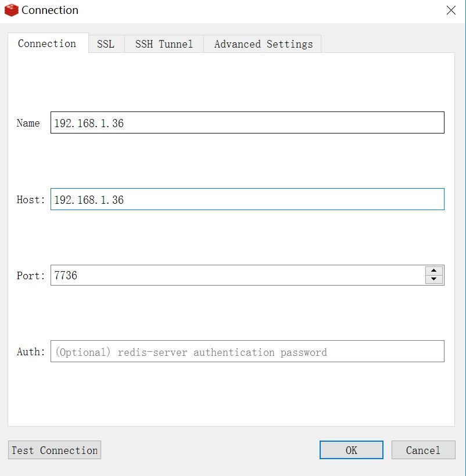Screen dimensions: 466x476
Task: Confirm settings with the OK button
Action: (x=351, y=450)
